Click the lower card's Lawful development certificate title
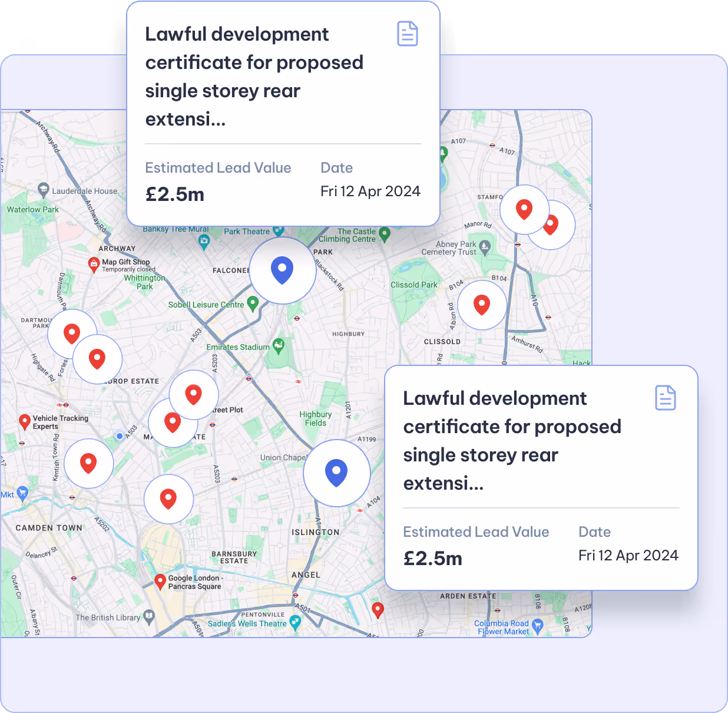Screen dimensions: 728x713 [512, 441]
